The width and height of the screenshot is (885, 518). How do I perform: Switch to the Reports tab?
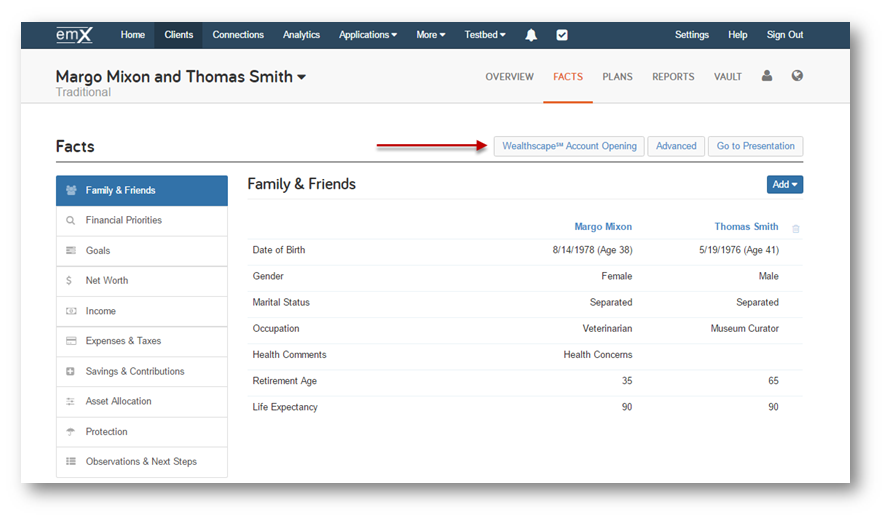pyautogui.click(x=673, y=77)
